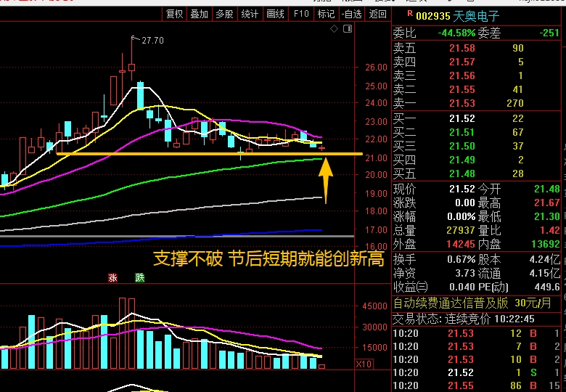Screen dimensions: 566x392
Task: Click 委比 value -44.58%
Action: [x=456, y=33]
